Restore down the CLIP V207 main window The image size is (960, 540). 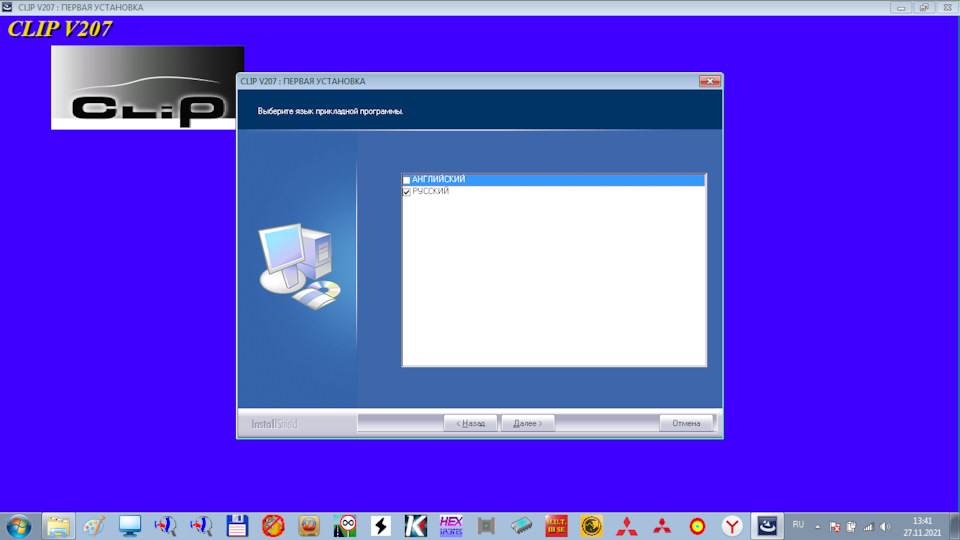pyautogui.click(x=924, y=7)
